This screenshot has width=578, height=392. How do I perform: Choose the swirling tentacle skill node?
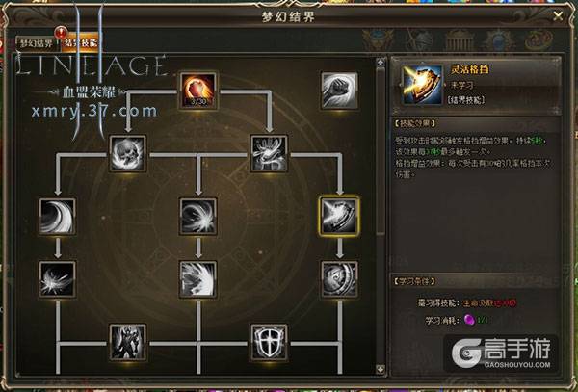pyautogui.click(x=269, y=153)
